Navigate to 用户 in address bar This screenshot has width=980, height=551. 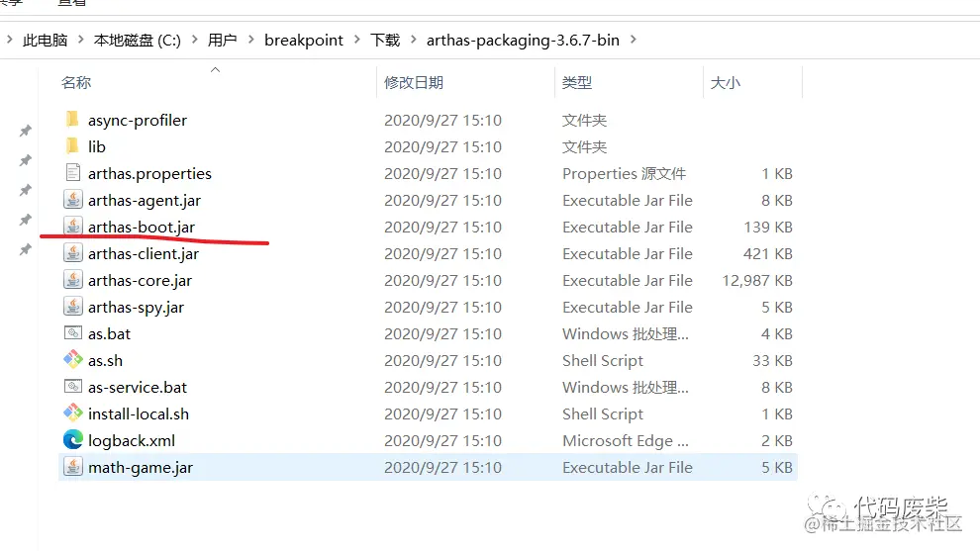point(222,40)
